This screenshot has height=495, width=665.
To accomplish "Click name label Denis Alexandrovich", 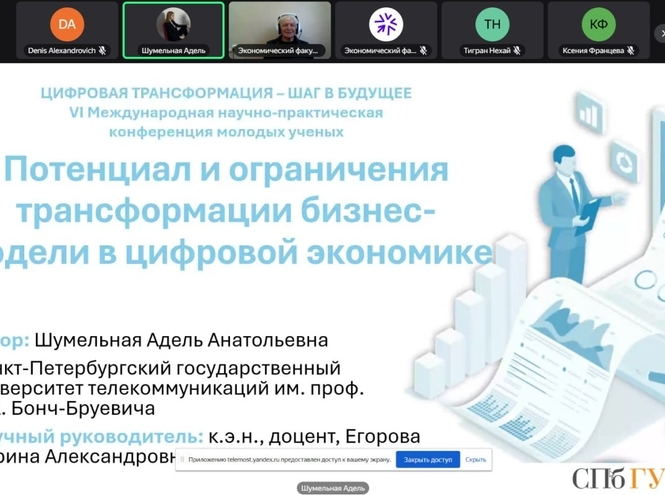I will point(62,50).
